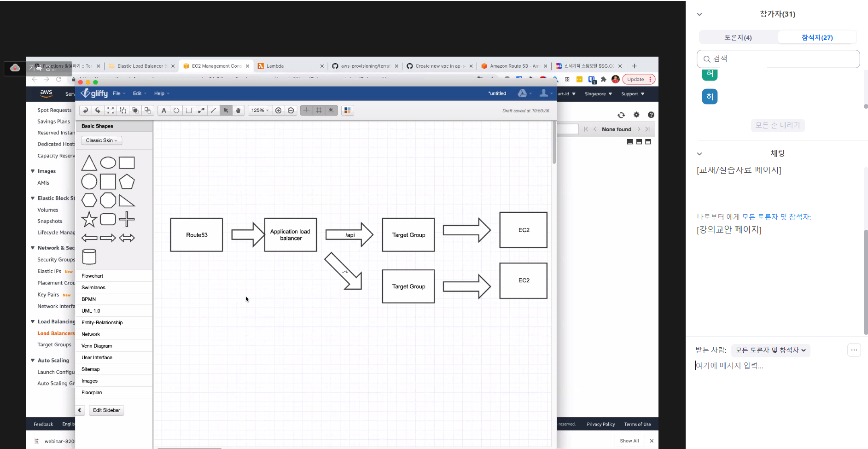This screenshot has height=449, width=868.
Task: Toggle snap to grid button
Action: [331, 111]
